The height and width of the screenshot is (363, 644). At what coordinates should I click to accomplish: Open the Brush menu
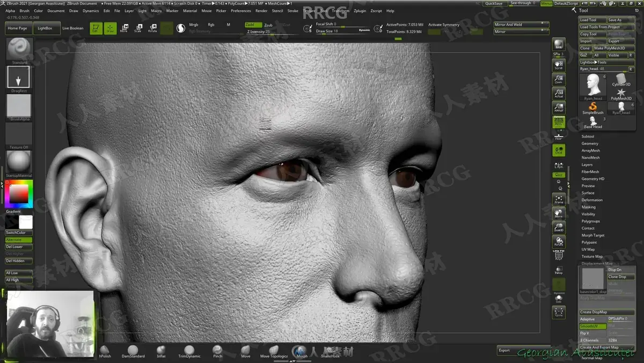pos(25,11)
